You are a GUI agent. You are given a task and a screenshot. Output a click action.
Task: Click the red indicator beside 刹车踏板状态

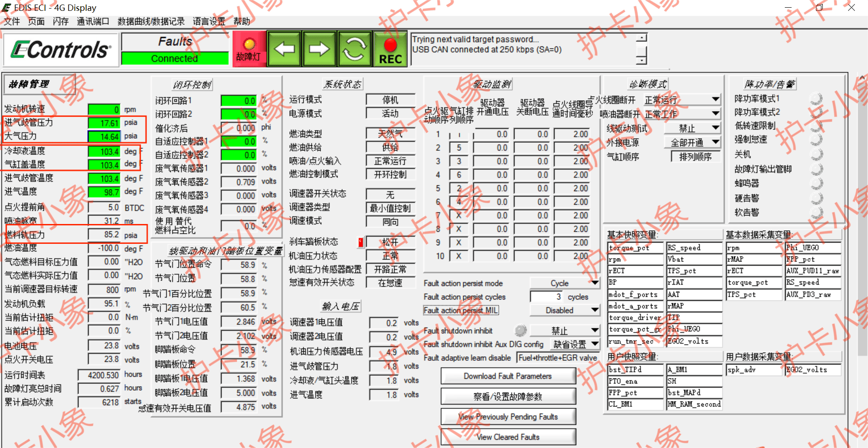[360, 242]
